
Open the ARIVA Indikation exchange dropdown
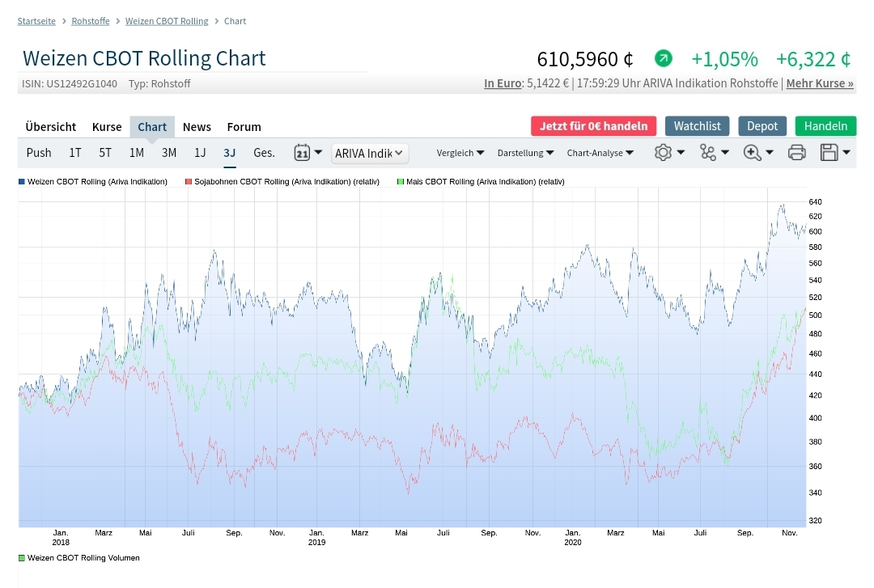click(x=370, y=153)
